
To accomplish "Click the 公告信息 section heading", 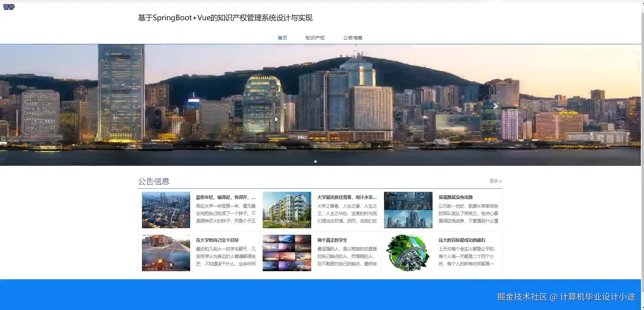I will pyautogui.click(x=154, y=181).
